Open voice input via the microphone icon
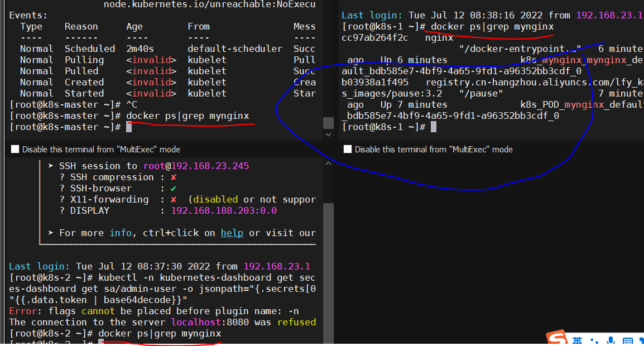The image size is (644, 346). (x=611, y=340)
